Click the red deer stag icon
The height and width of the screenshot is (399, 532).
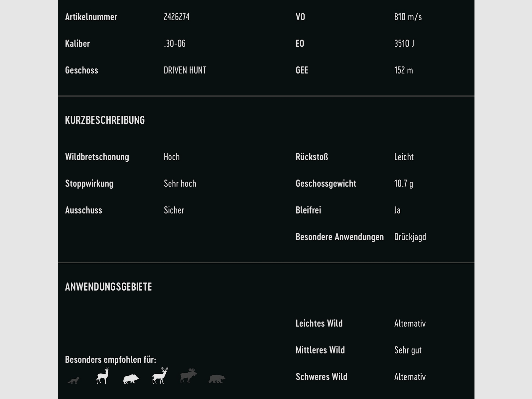click(160, 376)
